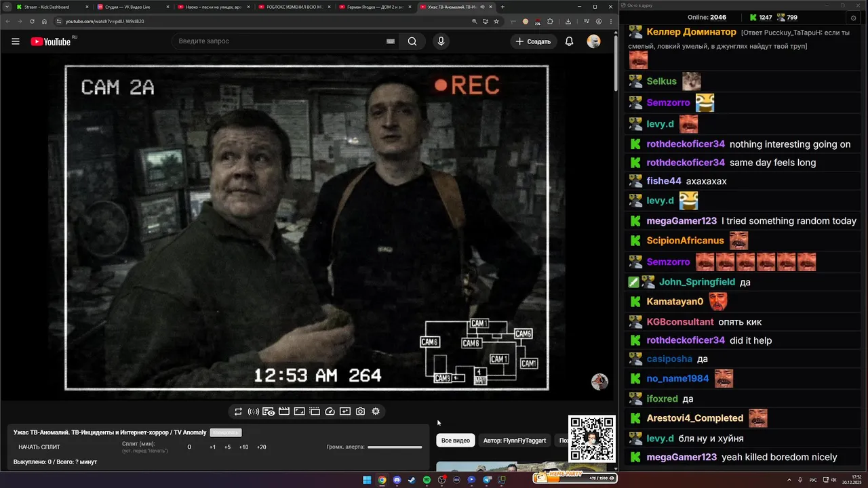Click the Создать create button
This screenshot has width=868, height=488.
pos(533,41)
